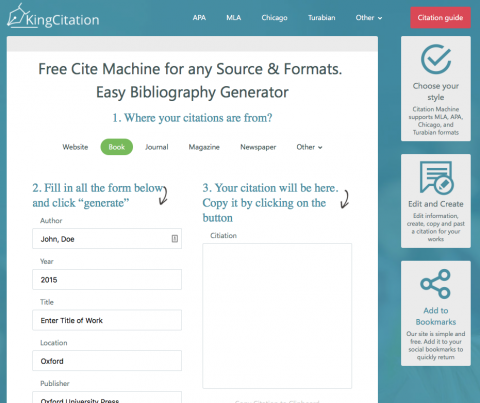Open the MLA style in top navigation
The width and height of the screenshot is (480, 403).
coord(233,18)
